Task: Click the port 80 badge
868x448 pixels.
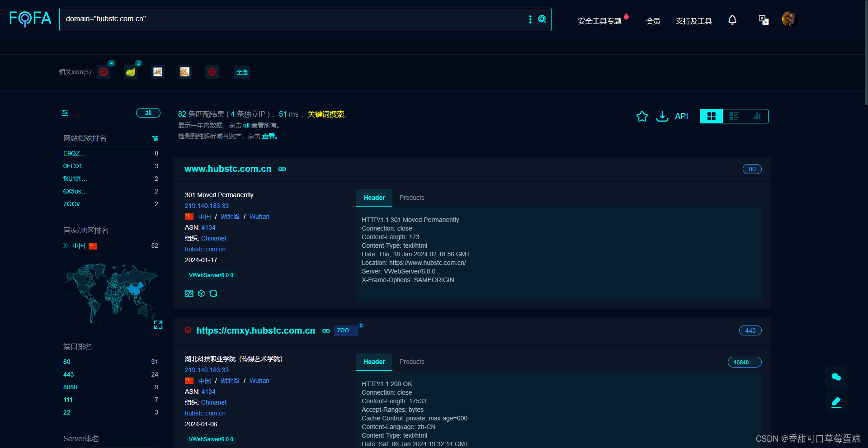Action: coord(752,169)
